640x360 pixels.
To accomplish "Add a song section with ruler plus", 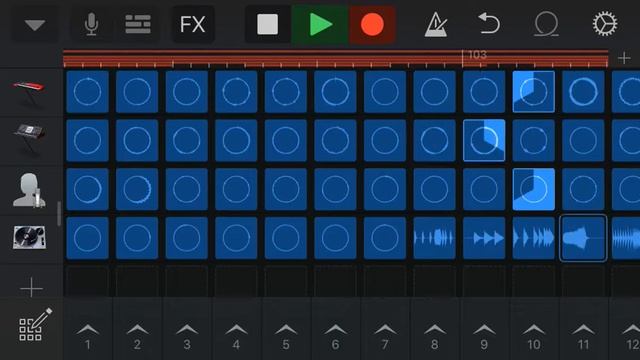I will [624, 58].
